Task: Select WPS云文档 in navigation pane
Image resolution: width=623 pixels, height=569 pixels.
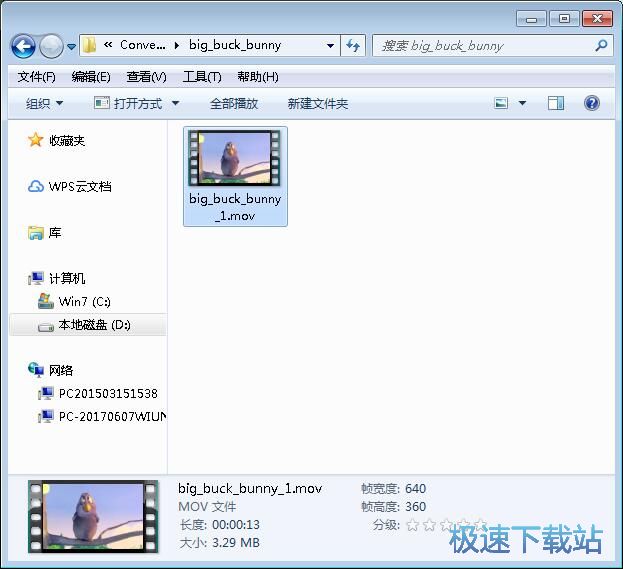Action: (x=80, y=186)
